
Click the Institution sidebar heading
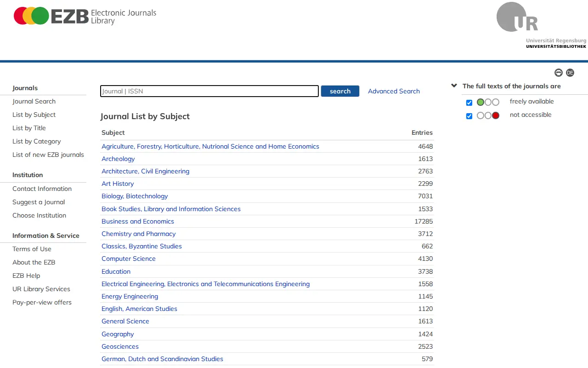point(28,175)
